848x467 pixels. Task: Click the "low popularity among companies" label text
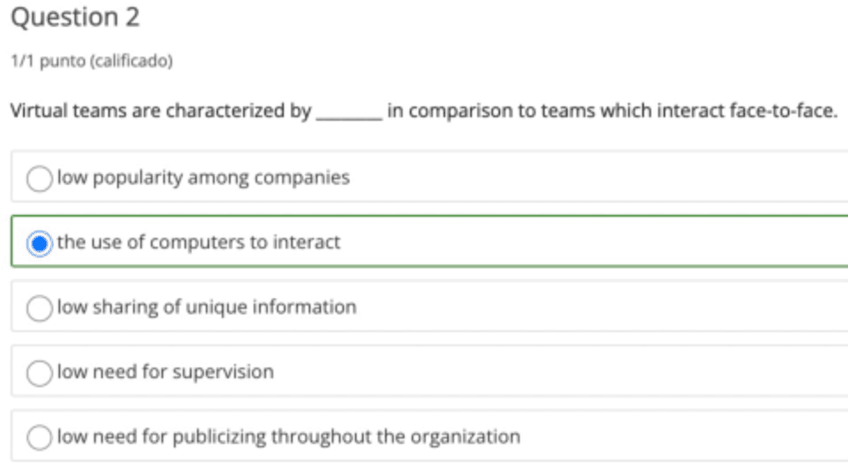pyautogui.click(x=203, y=178)
